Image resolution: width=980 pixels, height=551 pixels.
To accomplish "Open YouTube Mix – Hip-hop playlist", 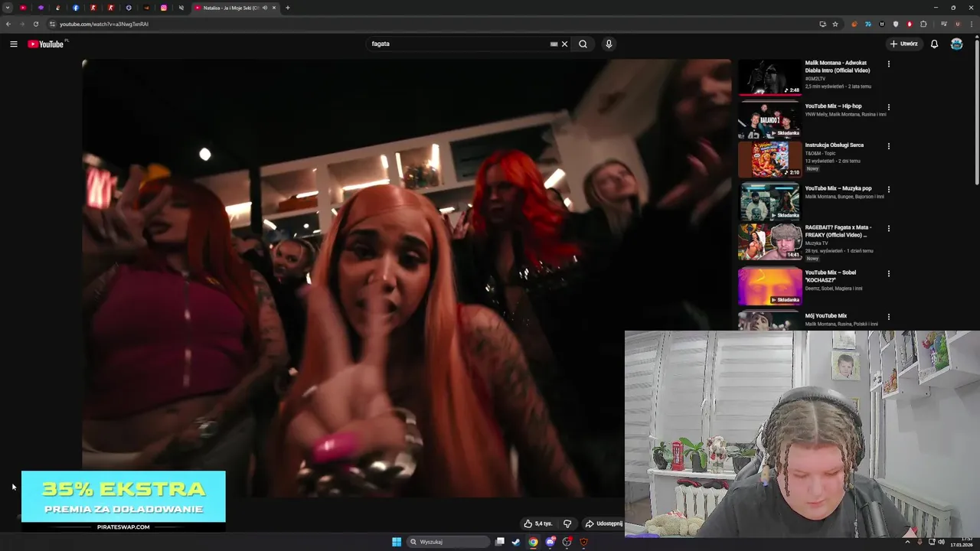I will 769,119.
